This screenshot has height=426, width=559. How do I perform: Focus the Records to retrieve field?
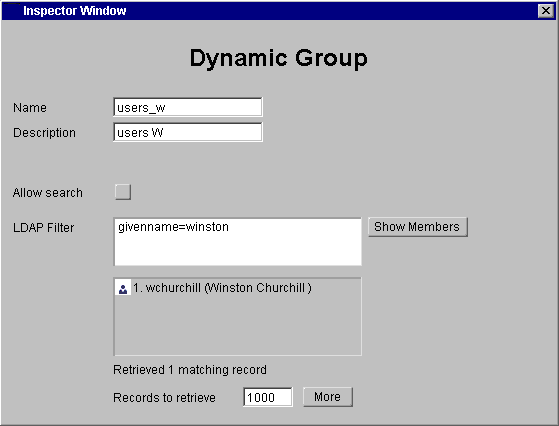268,397
